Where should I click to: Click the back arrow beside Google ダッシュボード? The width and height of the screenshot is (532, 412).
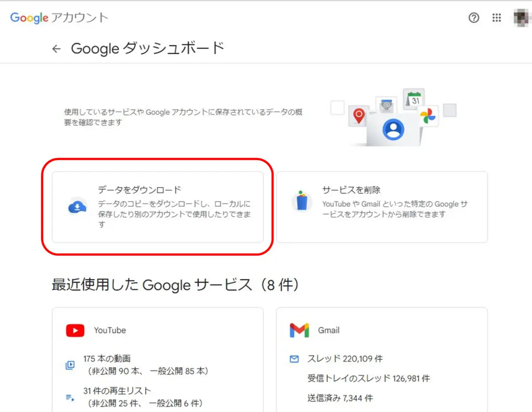pyautogui.click(x=56, y=49)
